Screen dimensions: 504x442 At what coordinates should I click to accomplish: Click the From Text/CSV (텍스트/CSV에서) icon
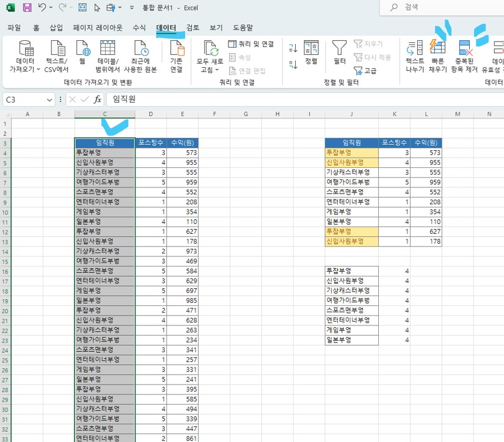[58, 48]
